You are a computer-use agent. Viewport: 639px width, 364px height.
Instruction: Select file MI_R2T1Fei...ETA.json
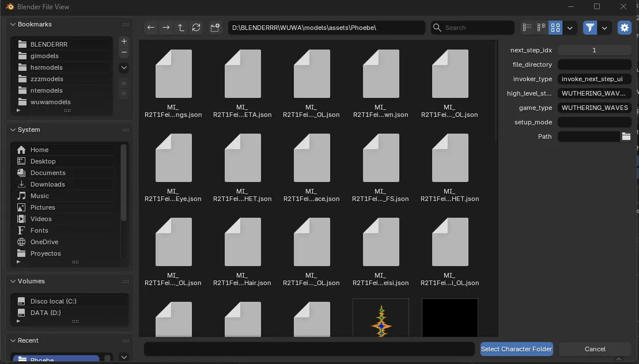coord(243,84)
